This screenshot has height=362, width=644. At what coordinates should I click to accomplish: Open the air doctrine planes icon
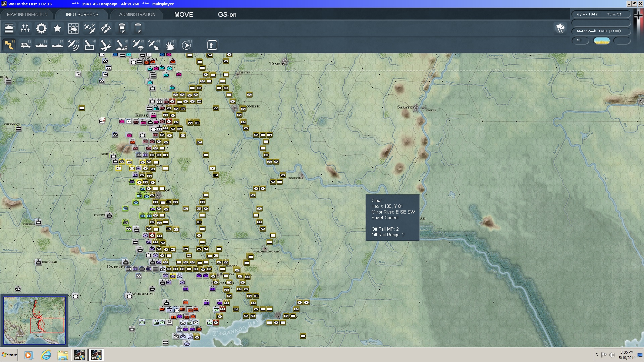90,28
